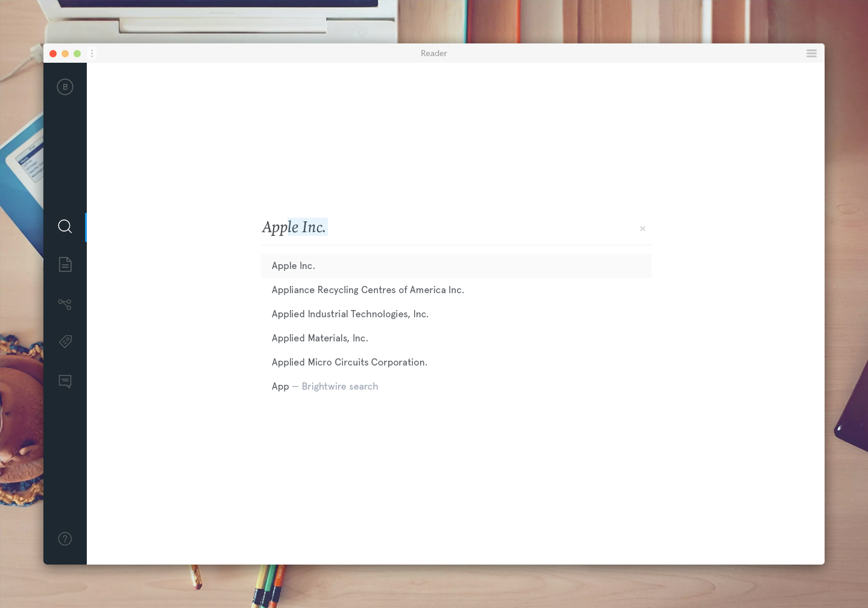
Task: Open the Brightwire B logo icon
Action: click(x=65, y=87)
